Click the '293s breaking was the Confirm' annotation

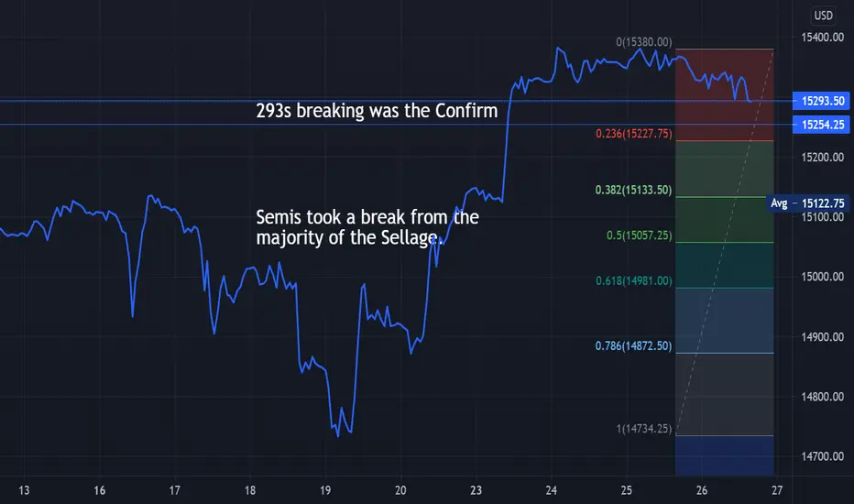pyautogui.click(x=377, y=111)
